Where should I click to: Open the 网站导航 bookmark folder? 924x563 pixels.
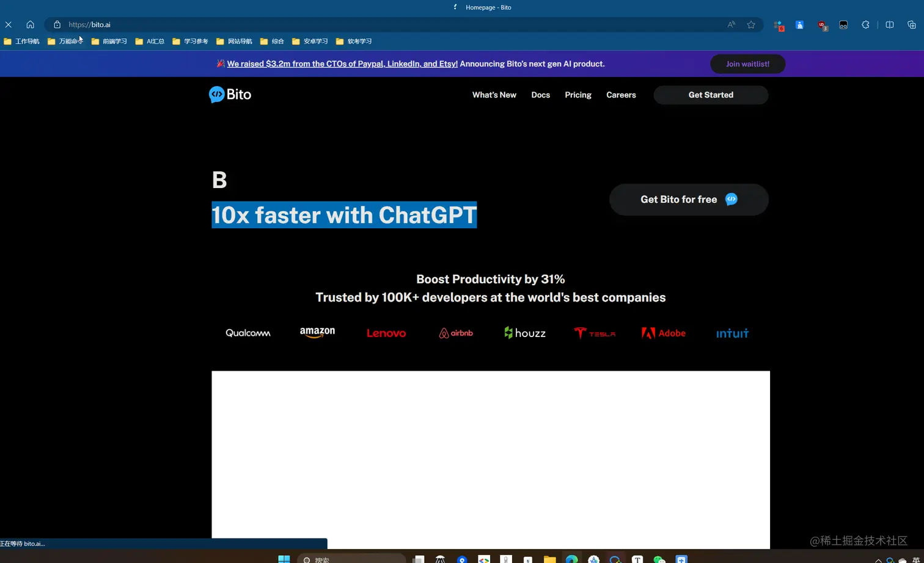click(x=234, y=42)
